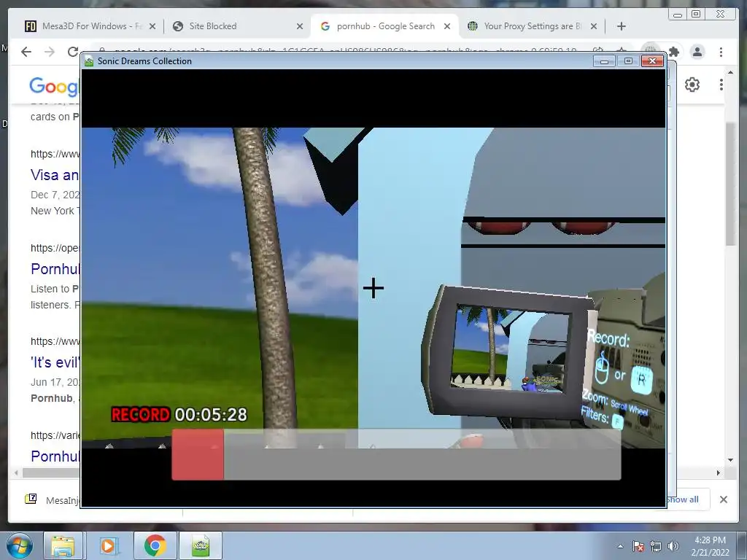Close the Your Proxy Settings tab

click(594, 26)
